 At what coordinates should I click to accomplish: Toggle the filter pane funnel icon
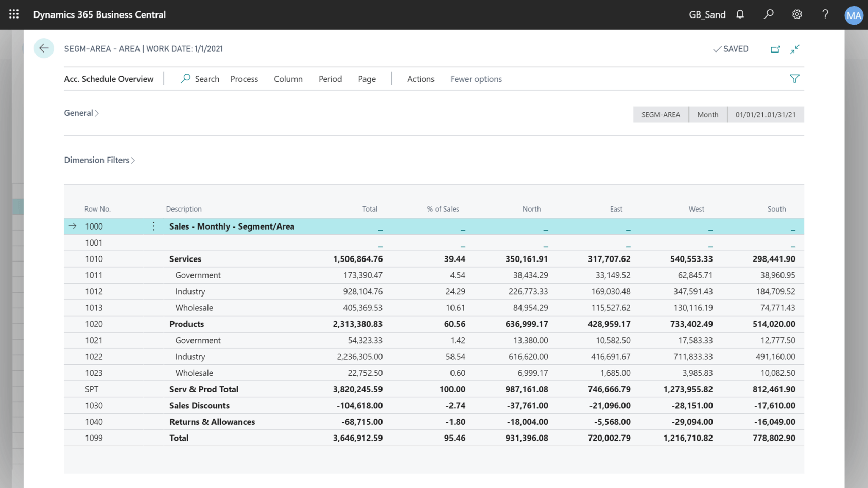[x=795, y=78]
